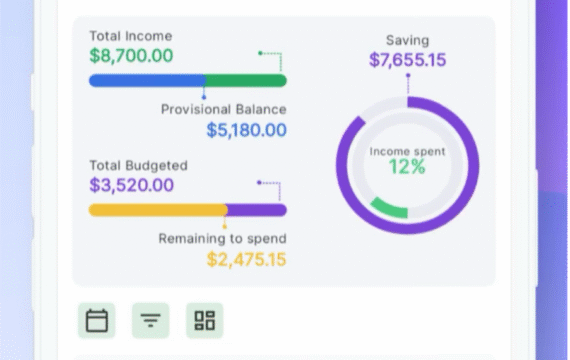Click the yellow segment of budget bar
The height and width of the screenshot is (360, 570).
[158, 210]
